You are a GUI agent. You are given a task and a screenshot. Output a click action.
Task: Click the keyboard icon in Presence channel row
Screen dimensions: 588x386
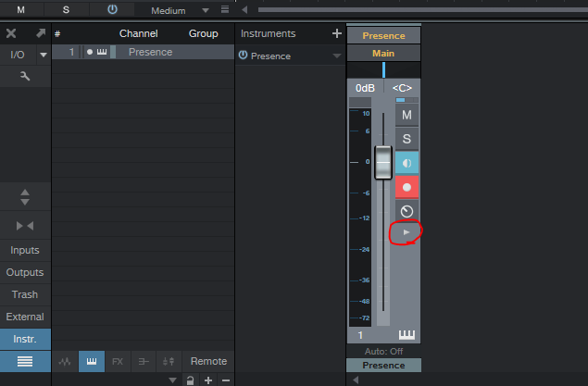[102, 52]
